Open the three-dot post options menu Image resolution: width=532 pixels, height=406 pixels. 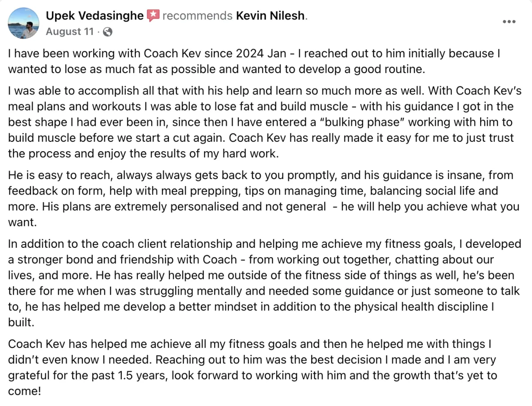(x=509, y=21)
